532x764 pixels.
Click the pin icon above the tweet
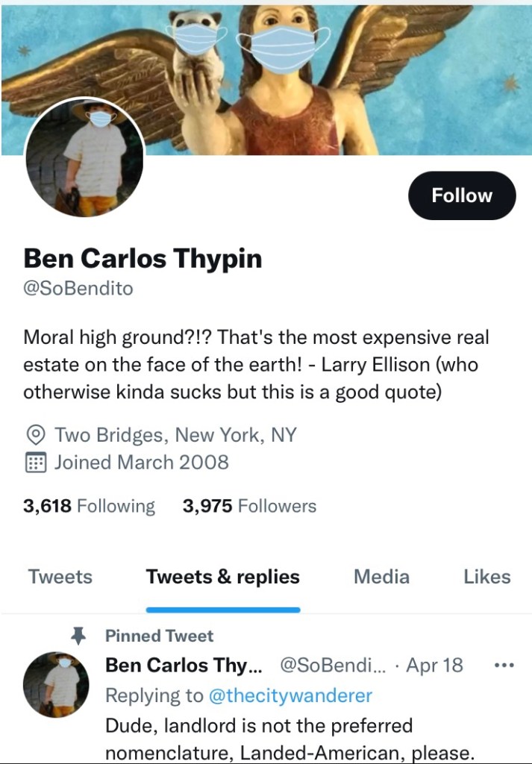pos(78,636)
